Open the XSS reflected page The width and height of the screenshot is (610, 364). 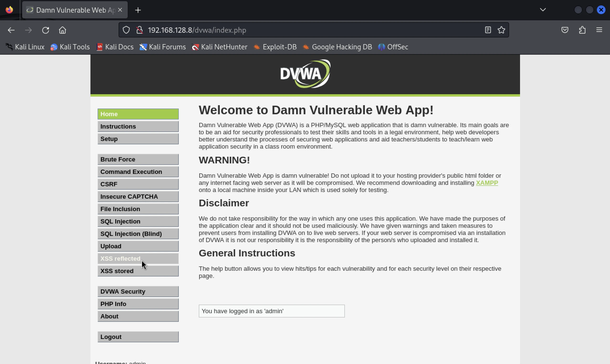138,259
